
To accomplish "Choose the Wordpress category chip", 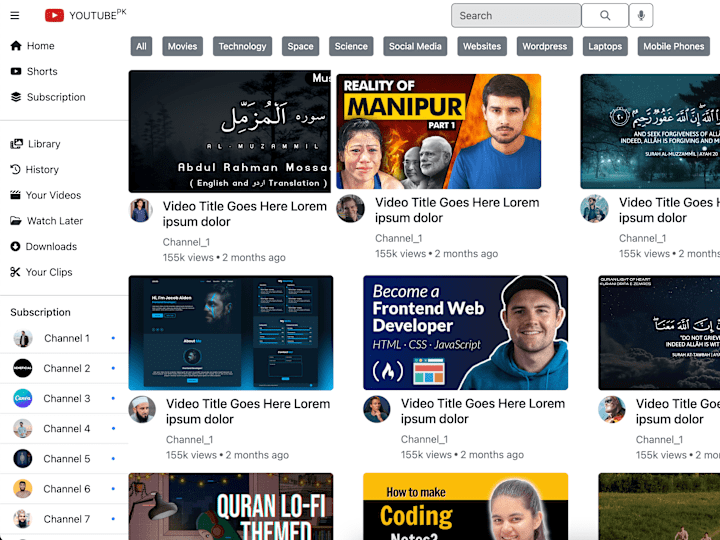I will click(x=545, y=46).
